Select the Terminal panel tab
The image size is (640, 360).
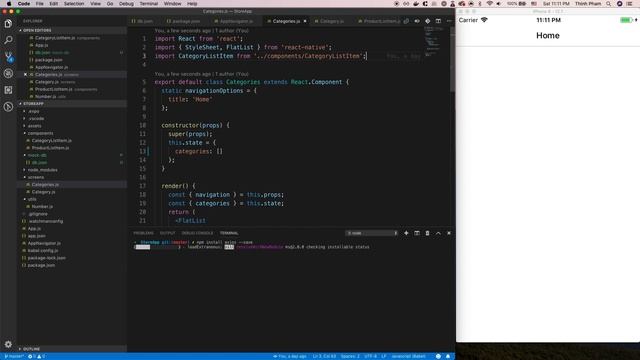coord(229,233)
